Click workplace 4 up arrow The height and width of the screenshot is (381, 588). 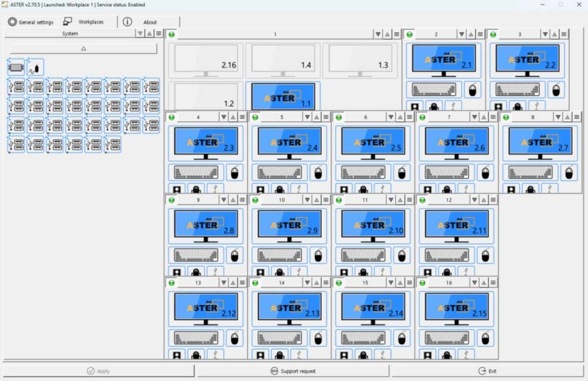click(233, 117)
